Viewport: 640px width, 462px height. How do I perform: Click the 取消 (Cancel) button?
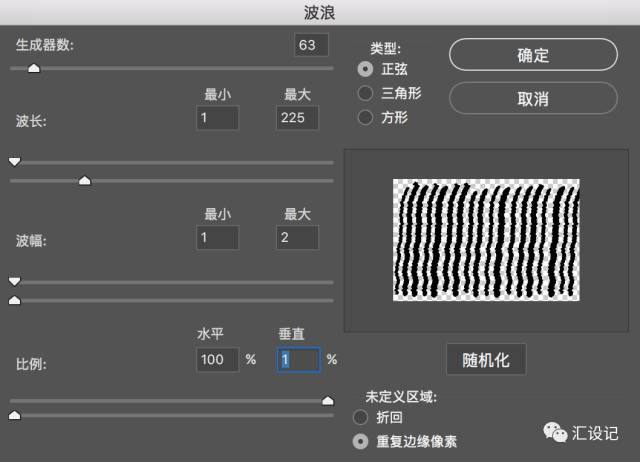[532, 99]
